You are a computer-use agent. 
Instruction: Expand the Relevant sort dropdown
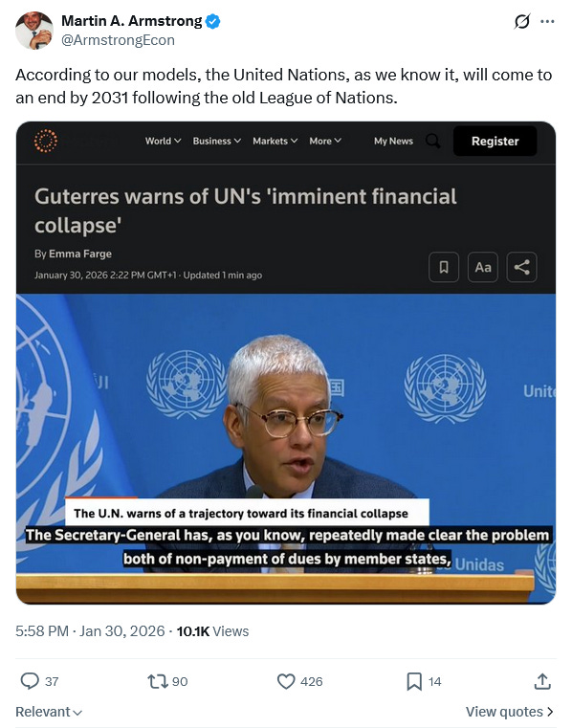pyautogui.click(x=49, y=712)
